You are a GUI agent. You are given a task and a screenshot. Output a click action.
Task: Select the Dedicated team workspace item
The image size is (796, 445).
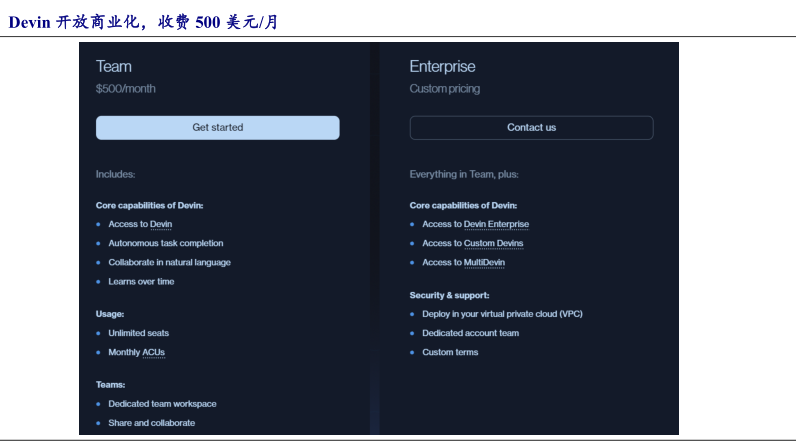pyautogui.click(x=162, y=404)
